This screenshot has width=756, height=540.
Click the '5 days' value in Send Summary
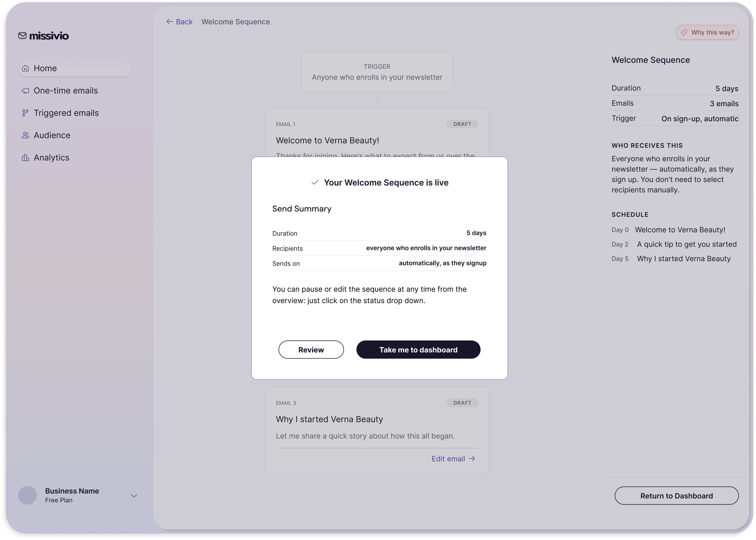(x=476, y=233)
